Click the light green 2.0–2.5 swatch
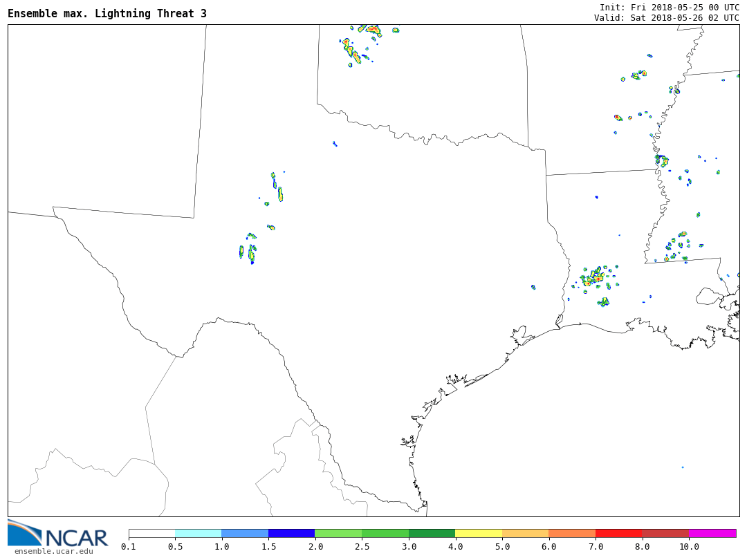Image resolution: width=747 pixels, height=560 pixels. (338, 534)
